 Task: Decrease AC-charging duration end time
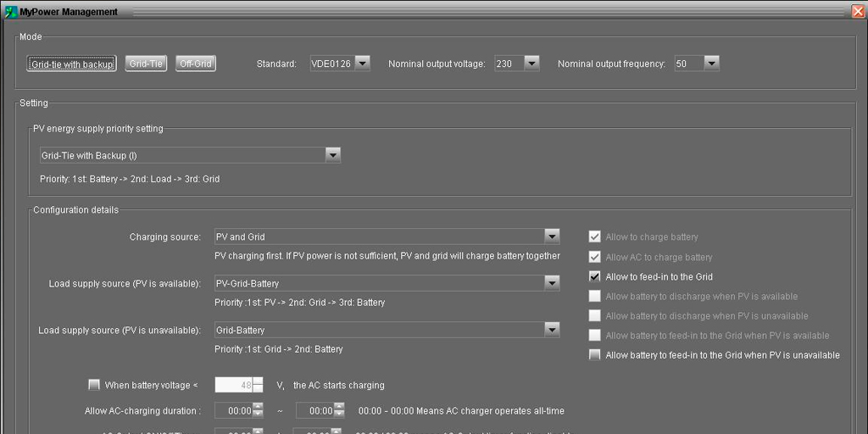[339, 415]
